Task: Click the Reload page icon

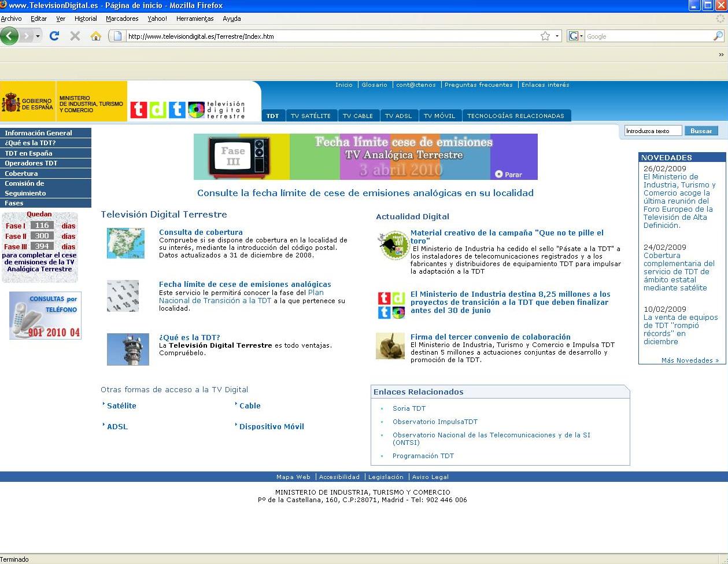Action: pyautogui.click(x=54, y=36)
